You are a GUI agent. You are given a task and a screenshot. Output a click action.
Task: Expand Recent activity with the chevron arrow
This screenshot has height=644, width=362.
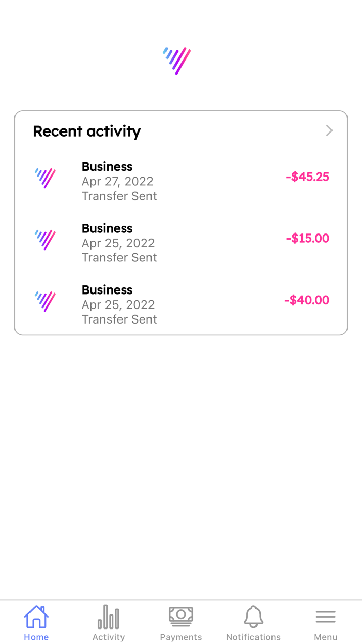click(329, 130)
